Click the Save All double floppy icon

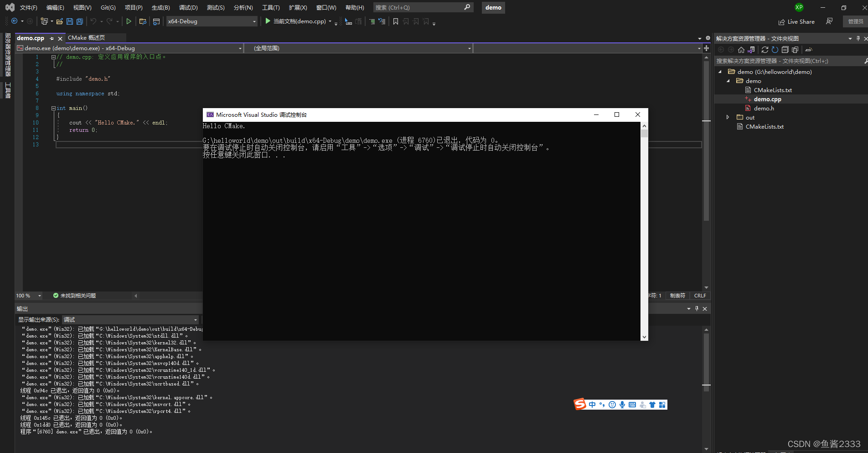point(80,21)
